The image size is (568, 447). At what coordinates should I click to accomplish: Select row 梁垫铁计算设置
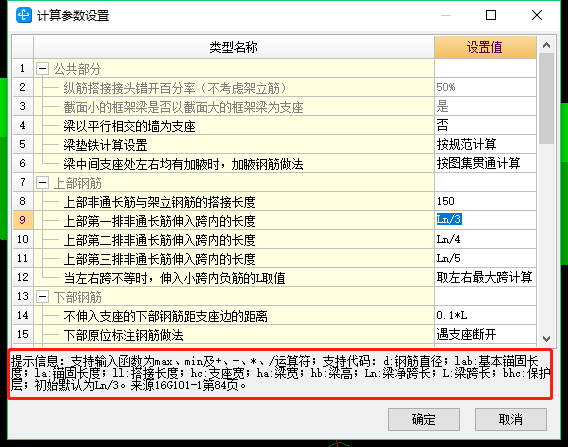(234, 144)
